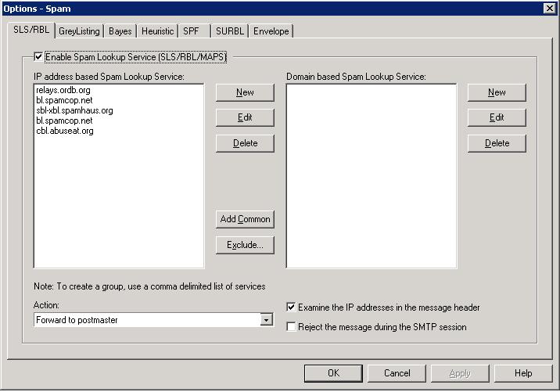Switch to the GreyListing tab

[x=79, y=31]
